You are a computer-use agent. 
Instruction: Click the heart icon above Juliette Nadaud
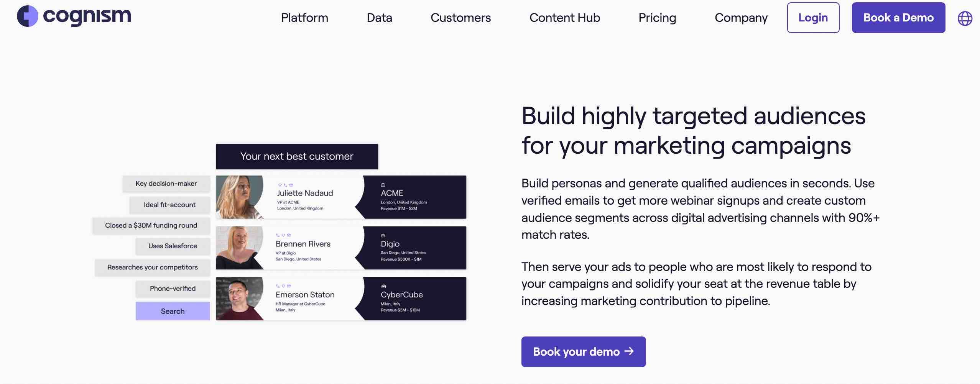[x=280, y=185]
